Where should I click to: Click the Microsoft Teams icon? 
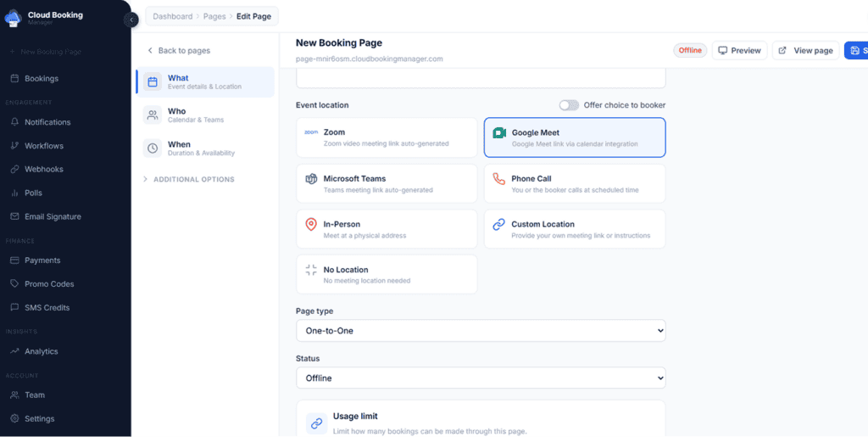click(x=311, y=179)
